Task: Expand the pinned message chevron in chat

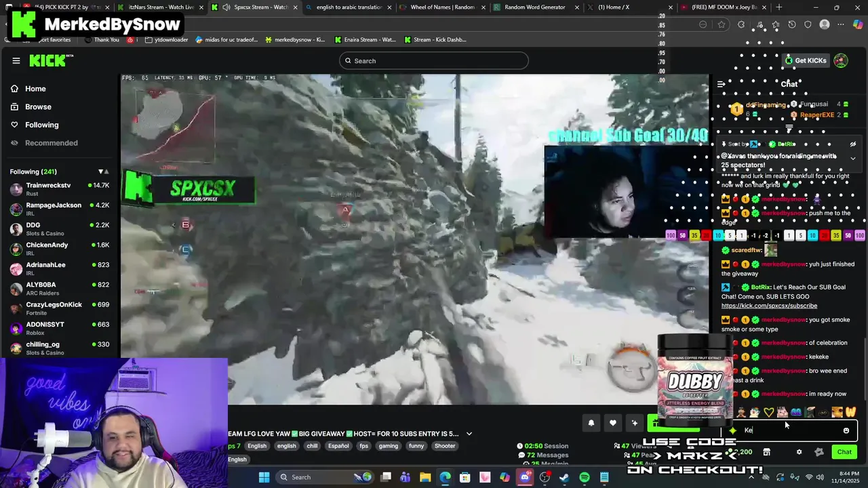Action: pos(852,159)
